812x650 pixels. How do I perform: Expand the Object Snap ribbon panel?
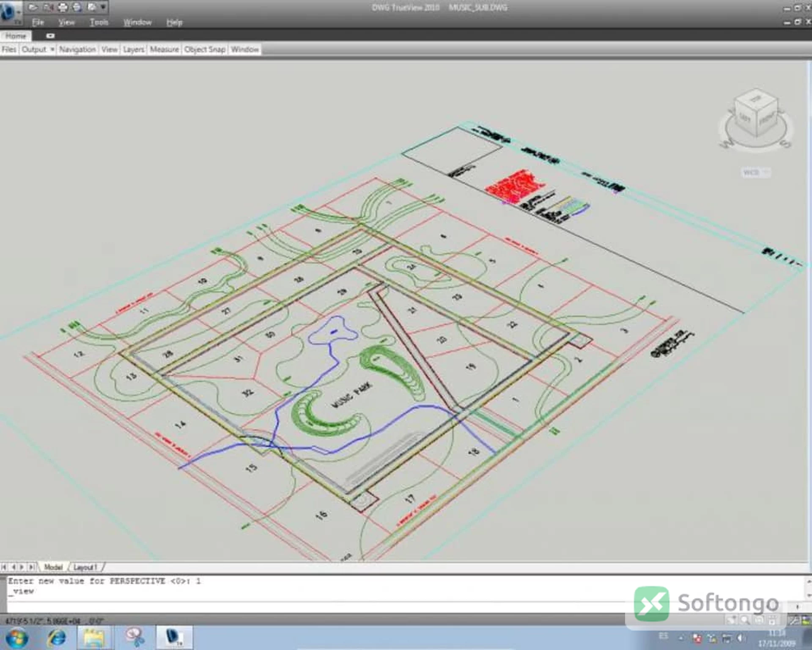click(205, 50)
